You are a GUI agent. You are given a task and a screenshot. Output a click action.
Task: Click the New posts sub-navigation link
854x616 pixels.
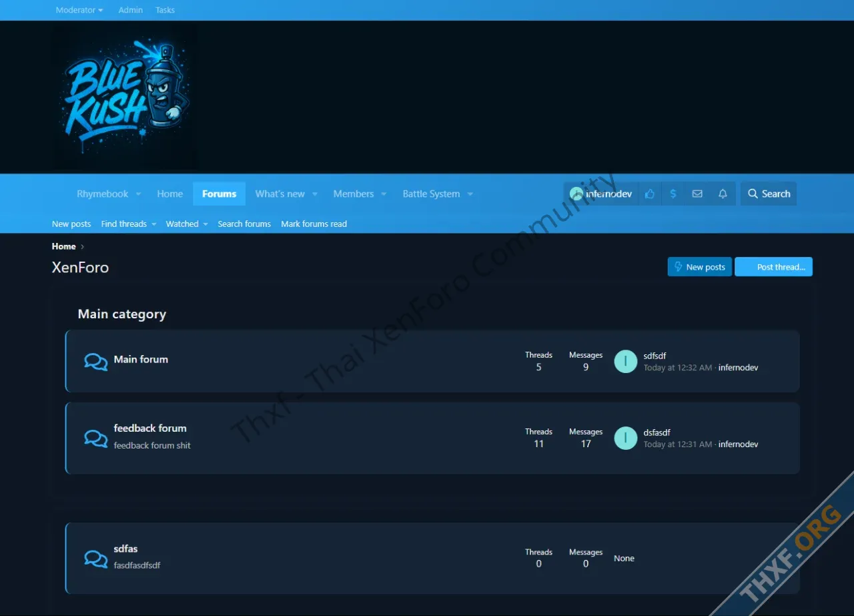(x=71, y=224)
